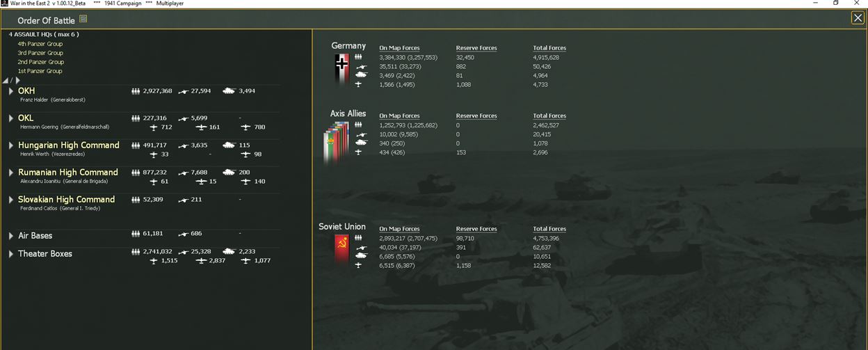Click the men icon beside 877,232
Image resolution: width=868 pixels, height=350 pixels.
[136, 173]
